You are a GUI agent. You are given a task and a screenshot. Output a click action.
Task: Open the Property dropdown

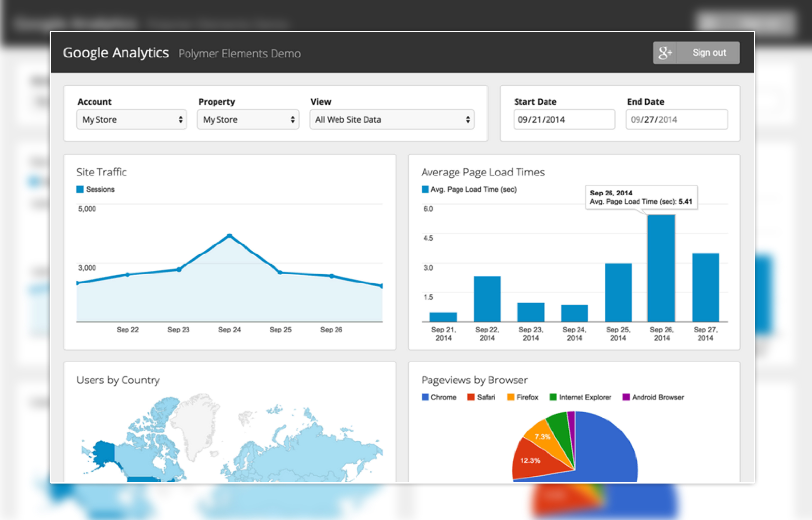[248, 120]
